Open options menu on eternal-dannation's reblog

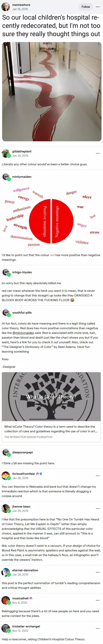(x=98, y=572)
